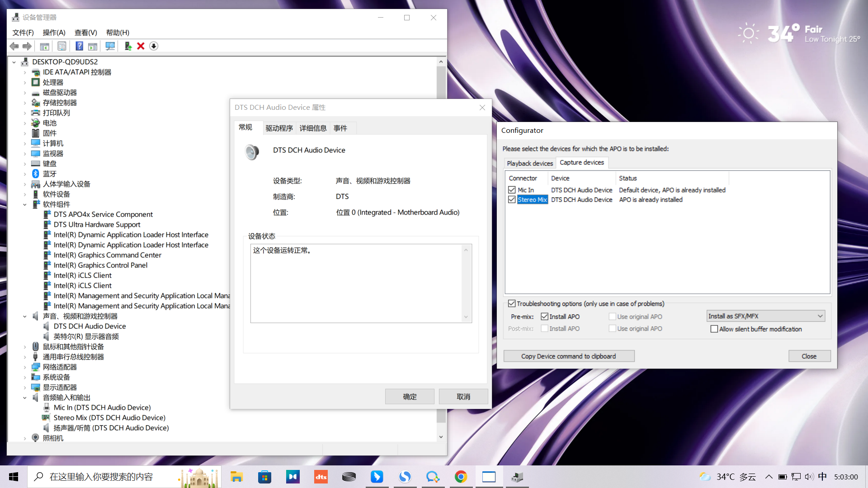The height and width of the screenshot is (488, 868).
Task: Click Copy Device command to clipboard
Action: tap(569, 356)
